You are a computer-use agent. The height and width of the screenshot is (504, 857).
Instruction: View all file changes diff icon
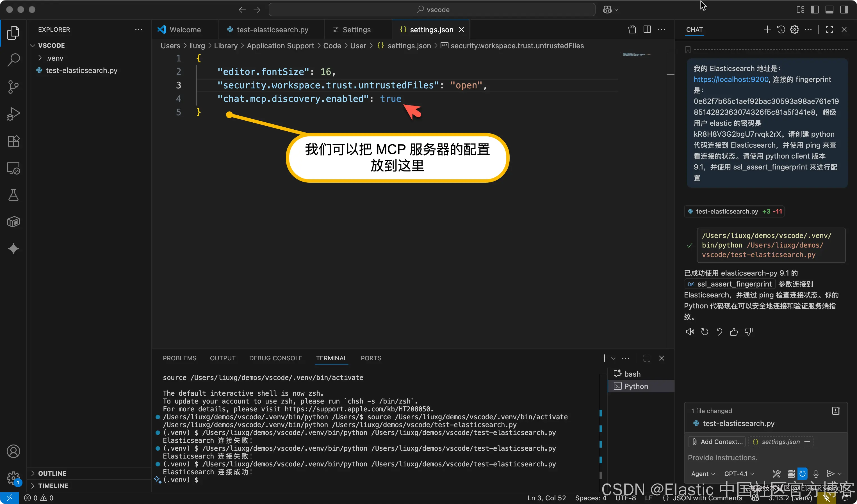coord(836,411)
